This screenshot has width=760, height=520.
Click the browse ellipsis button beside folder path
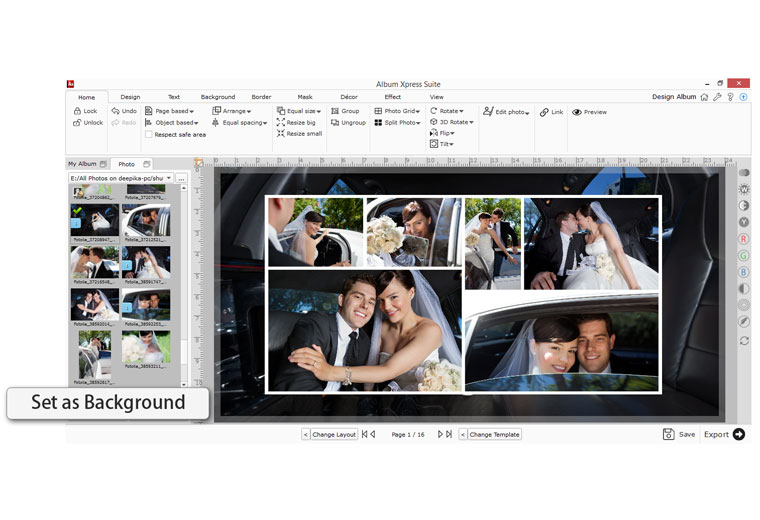coord(181,178)
